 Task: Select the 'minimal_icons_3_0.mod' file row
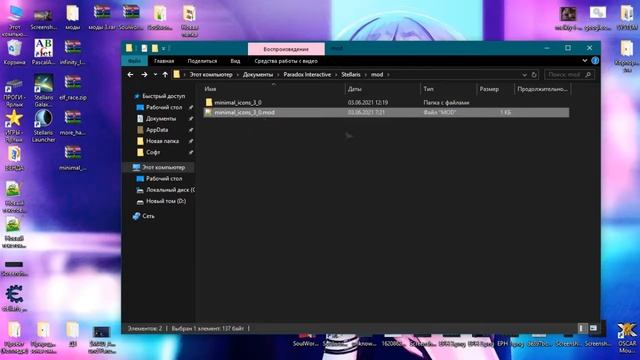(x=386, y=112)
